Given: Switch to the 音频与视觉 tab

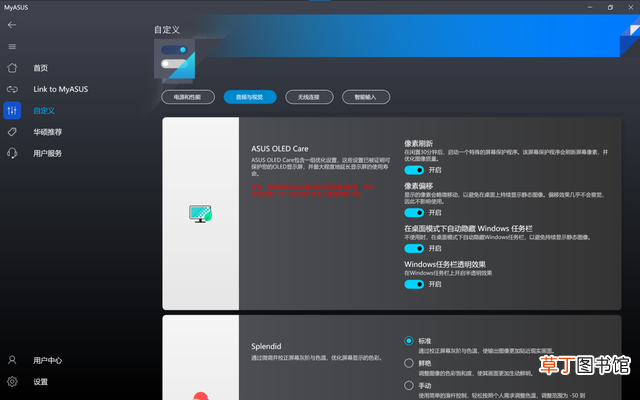Looking at the screenshot, I should (x=250, y=97).
